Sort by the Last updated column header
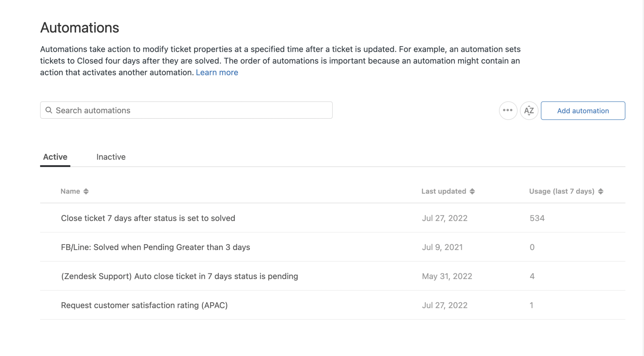This screenshot has width=644, height=356. [x=444, y=191]
